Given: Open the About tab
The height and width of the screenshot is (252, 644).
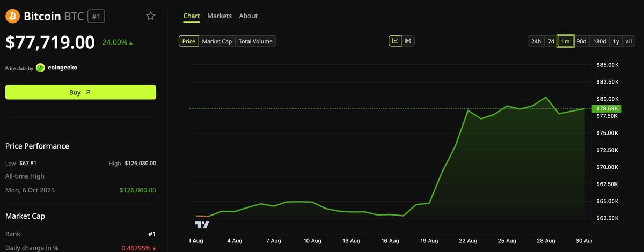Looking at the screenshot, I should [x=248, y=16].
